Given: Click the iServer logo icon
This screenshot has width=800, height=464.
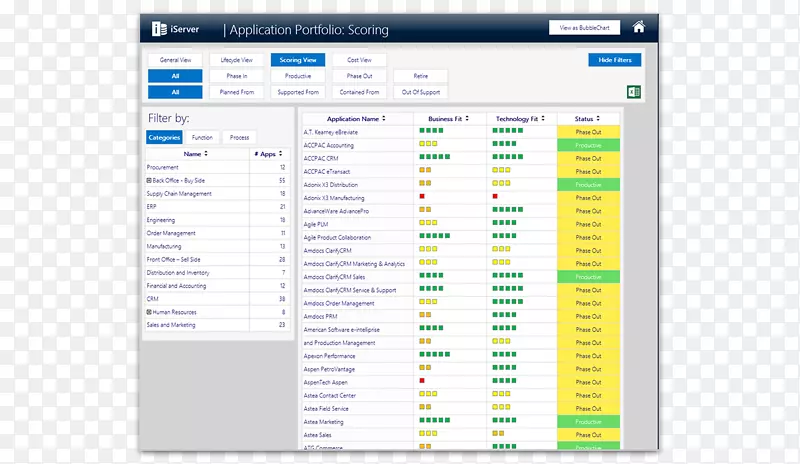Looking at the screenshot, I should [x=159, y=29].
